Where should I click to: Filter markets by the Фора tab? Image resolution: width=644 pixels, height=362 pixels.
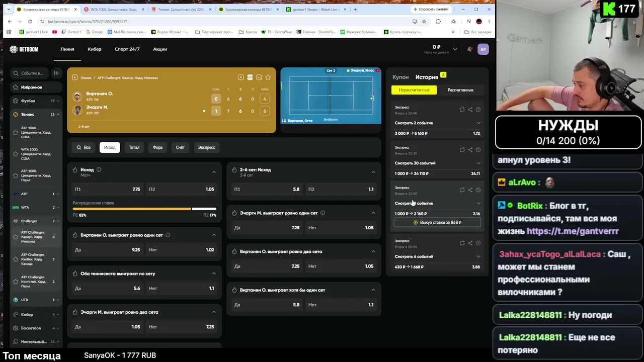click(x=157, y=147)
